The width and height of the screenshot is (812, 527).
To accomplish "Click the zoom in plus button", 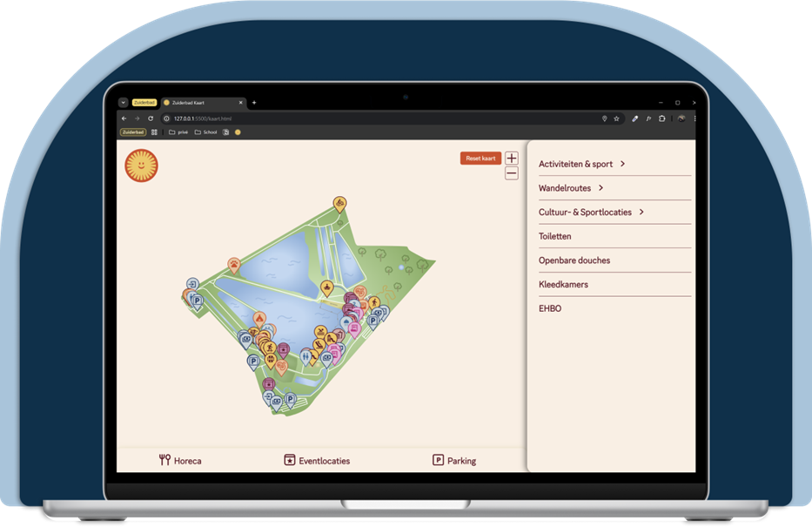I will (x=511, y=159).
